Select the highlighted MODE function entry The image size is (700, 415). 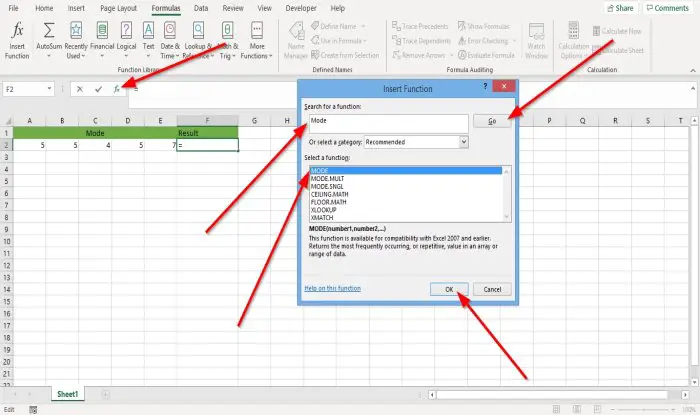pos(406,170)
